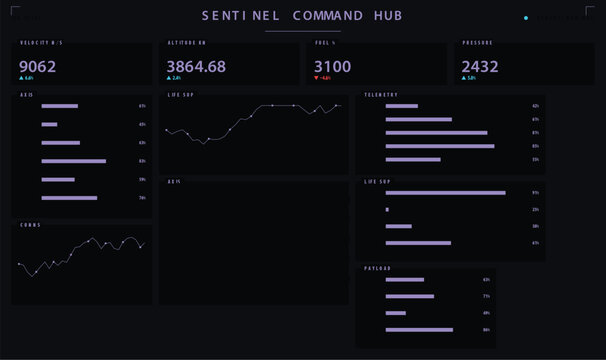This screenshot has height=360, width=606.
Task: Select the velocity value 9062
Action: pos(37,67)
